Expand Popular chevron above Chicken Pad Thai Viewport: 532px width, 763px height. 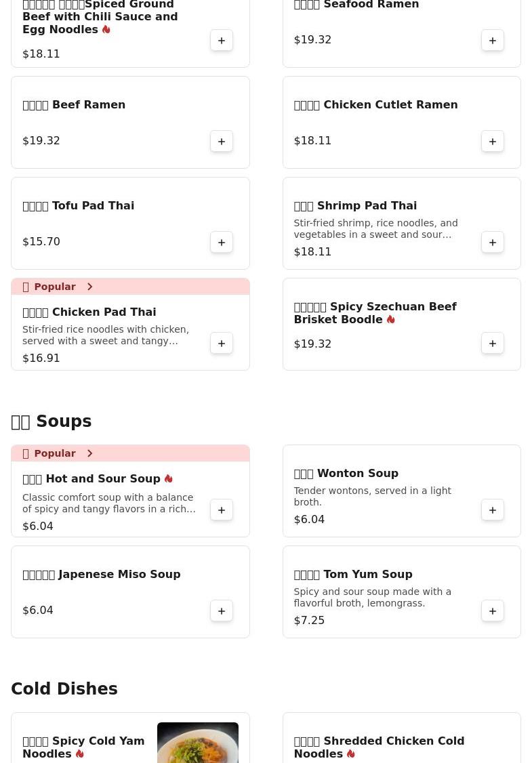tap(89, 287)
